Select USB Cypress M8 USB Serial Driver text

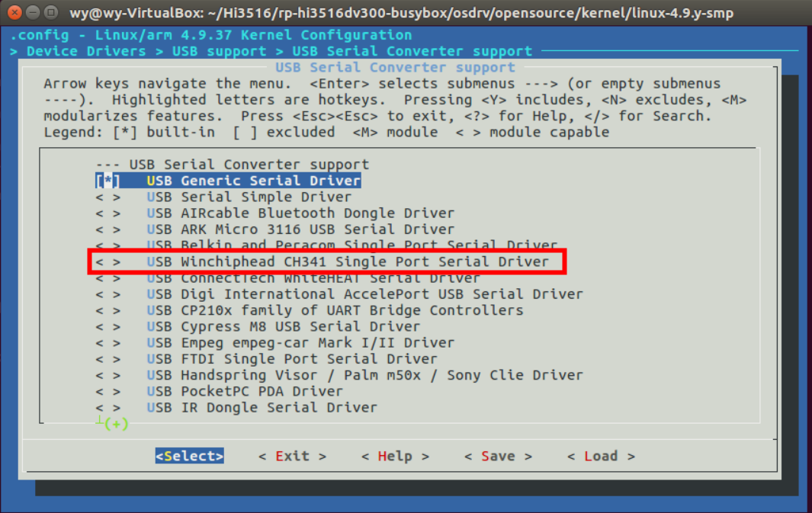click(x=284, y=327)
